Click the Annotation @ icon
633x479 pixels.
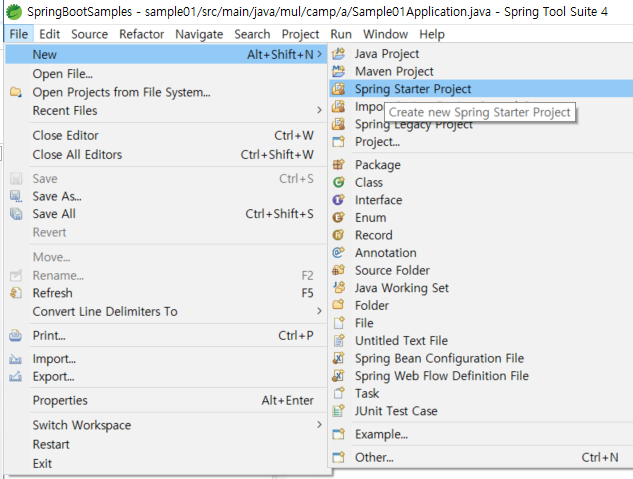pyautogui.click(x=338, y=253)
